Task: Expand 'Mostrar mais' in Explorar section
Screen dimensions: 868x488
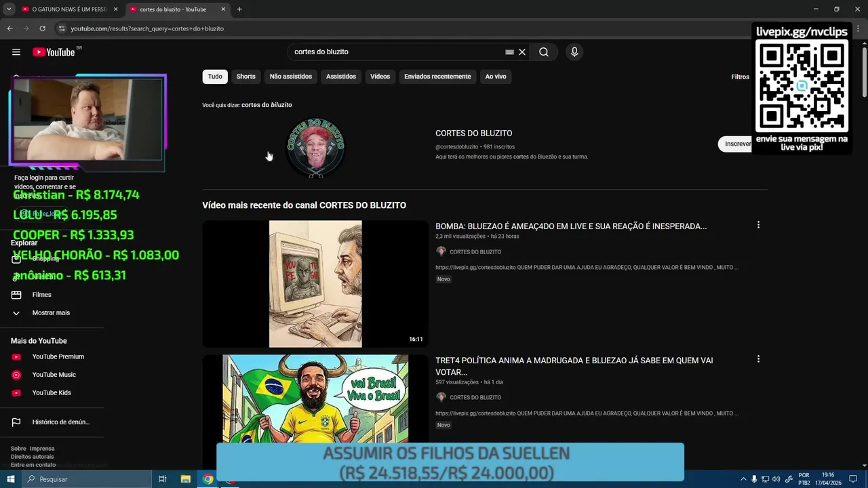Action: pos(52,313)
